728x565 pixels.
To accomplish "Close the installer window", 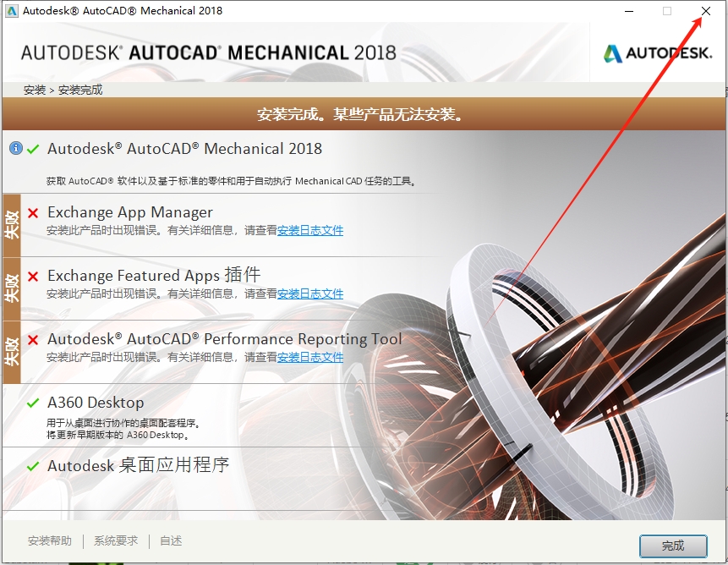I will click(x=706, y=11).
